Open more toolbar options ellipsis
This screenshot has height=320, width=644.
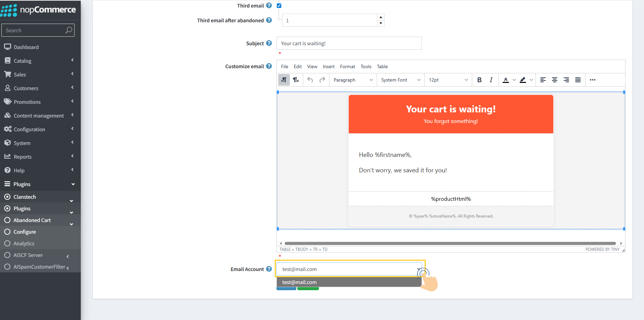click(592, 80)
